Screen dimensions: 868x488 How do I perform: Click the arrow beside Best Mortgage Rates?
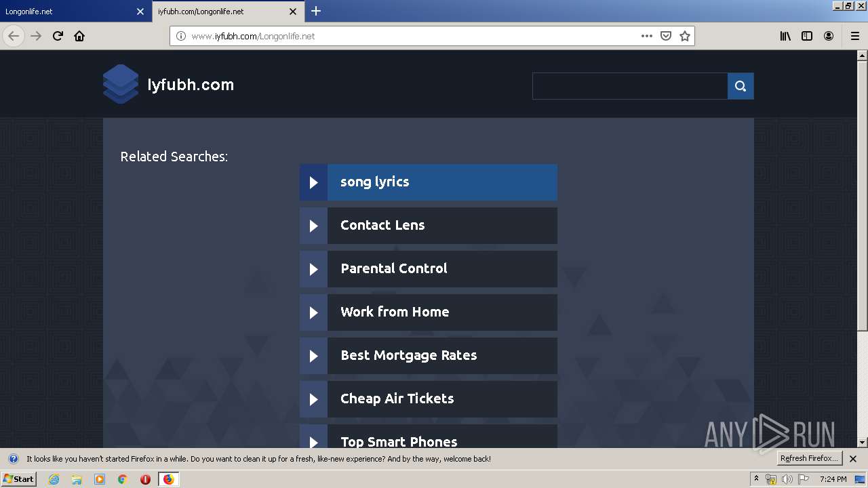click(x=313, y=356)
